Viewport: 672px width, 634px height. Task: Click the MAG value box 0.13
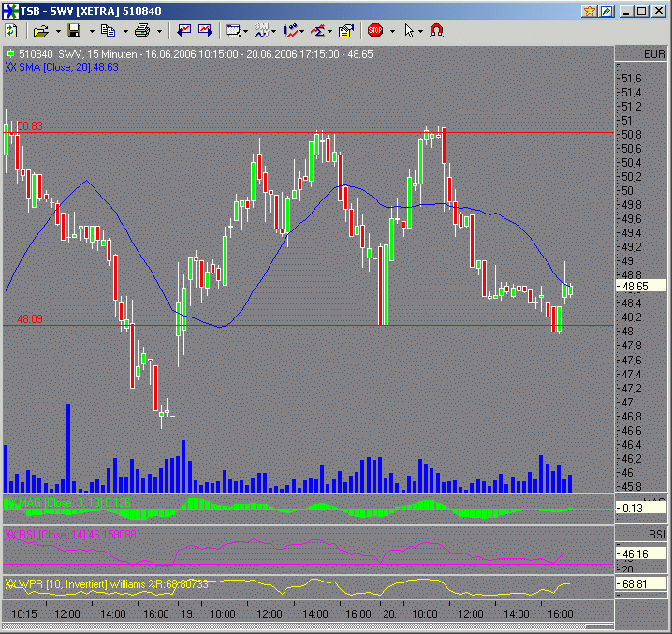[x=641, y=509]
